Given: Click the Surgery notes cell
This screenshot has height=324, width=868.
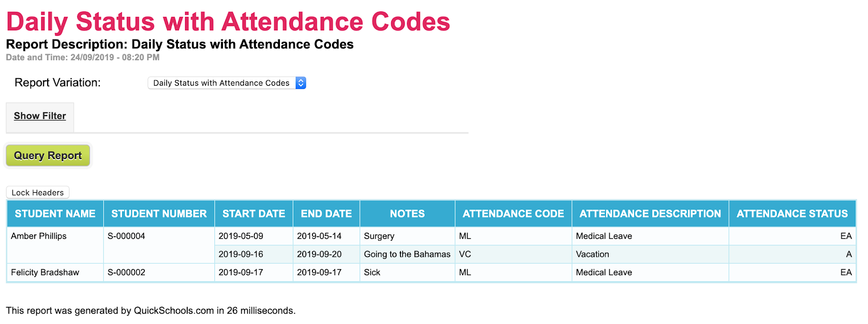Looking at the screenshot, I should coord(379,236).
